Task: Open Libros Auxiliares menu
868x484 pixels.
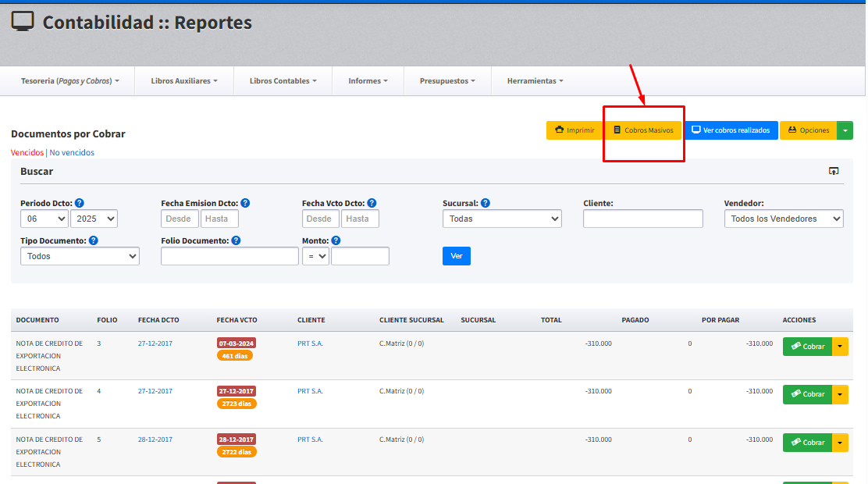Action: point(184,81)
